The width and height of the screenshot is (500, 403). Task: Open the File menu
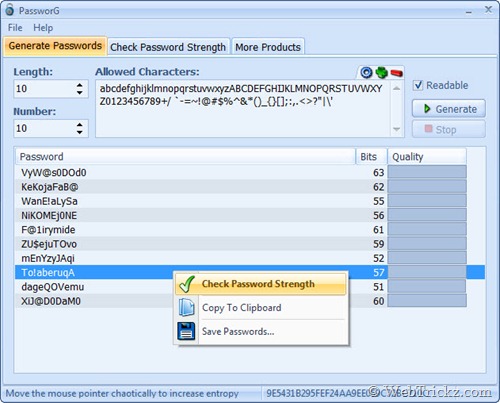[15, 28]
